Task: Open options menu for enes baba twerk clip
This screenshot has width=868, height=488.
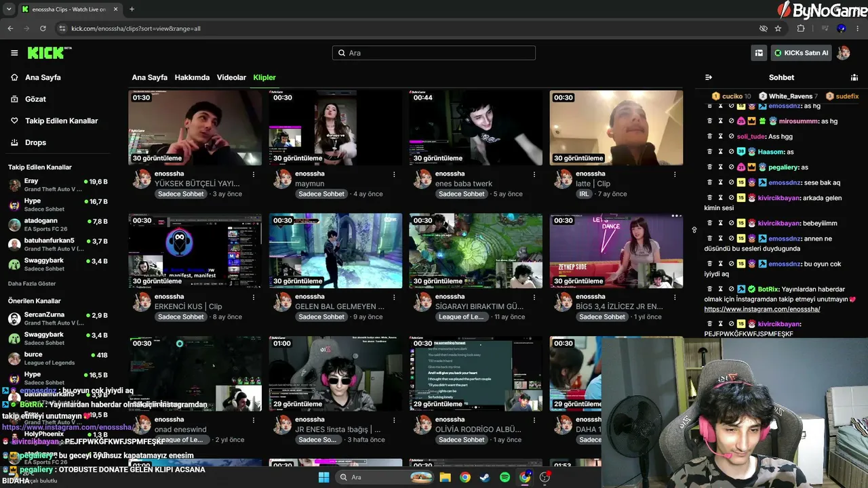Action: 534,174
